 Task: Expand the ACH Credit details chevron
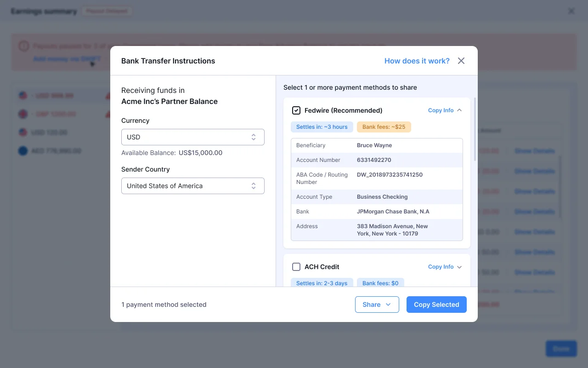coord(459,267)
